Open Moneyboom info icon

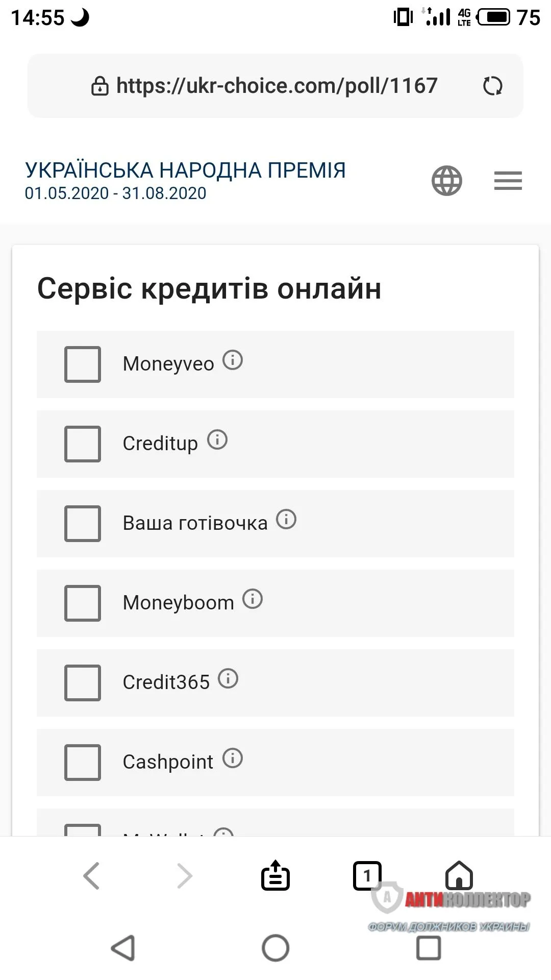(x=253, y=599)
